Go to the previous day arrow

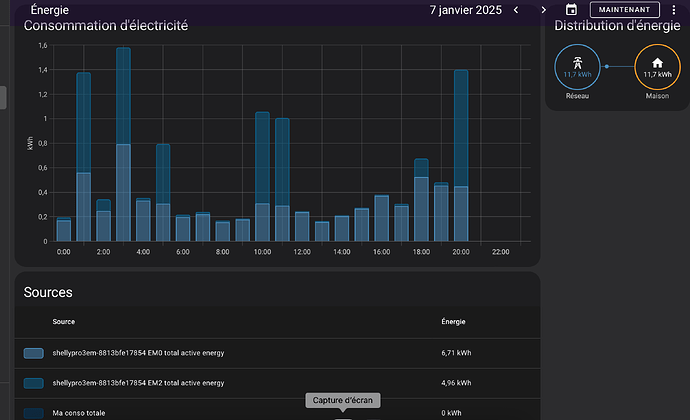point(516,10)
